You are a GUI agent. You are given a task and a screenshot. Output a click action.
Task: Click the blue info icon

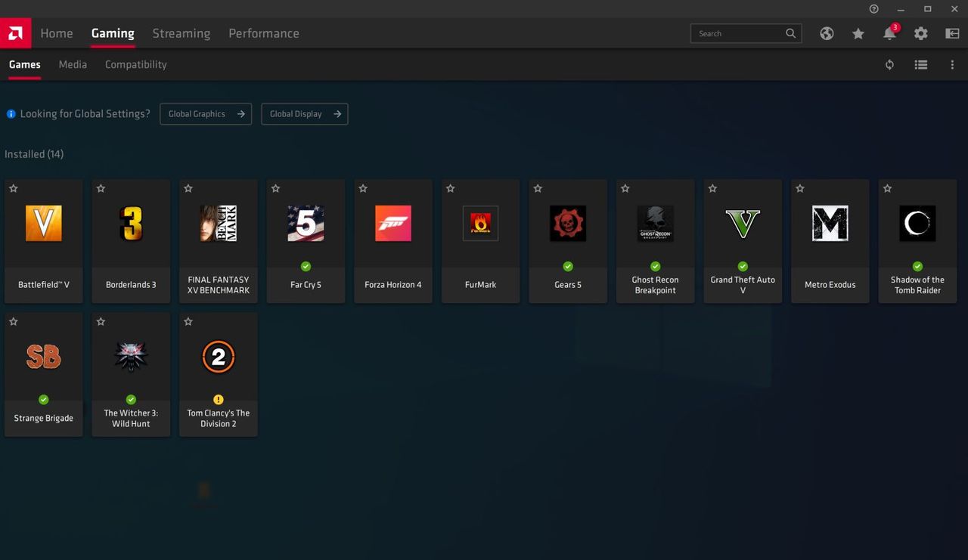tap(11, 114)
